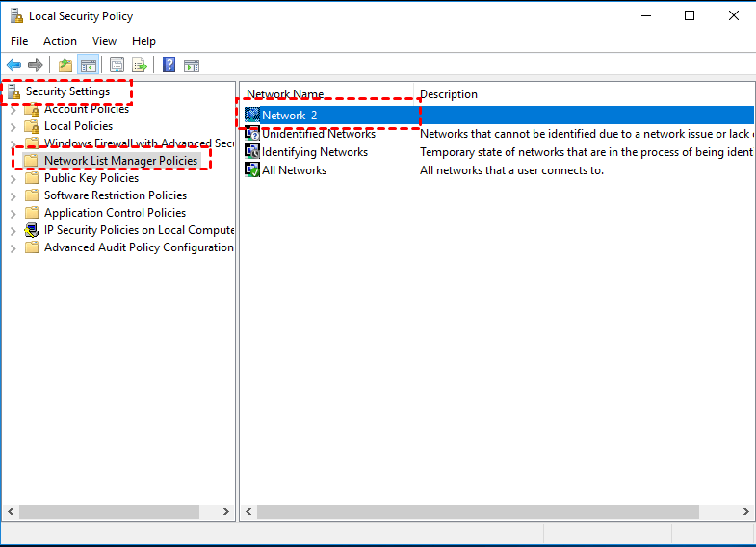Open the Action menu
Viewport: 756px width, 547px height.
point(60,41)
